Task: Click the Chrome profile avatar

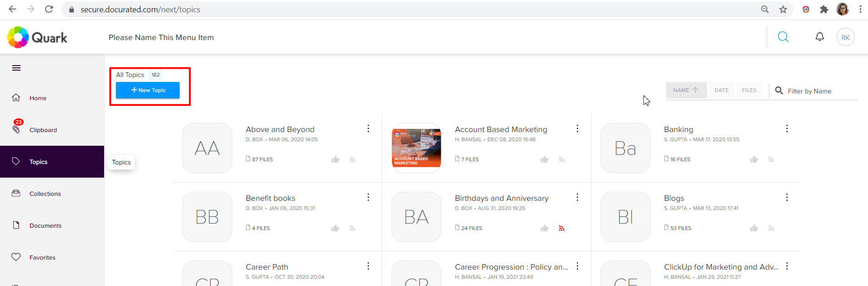Action: click(843, 9)
